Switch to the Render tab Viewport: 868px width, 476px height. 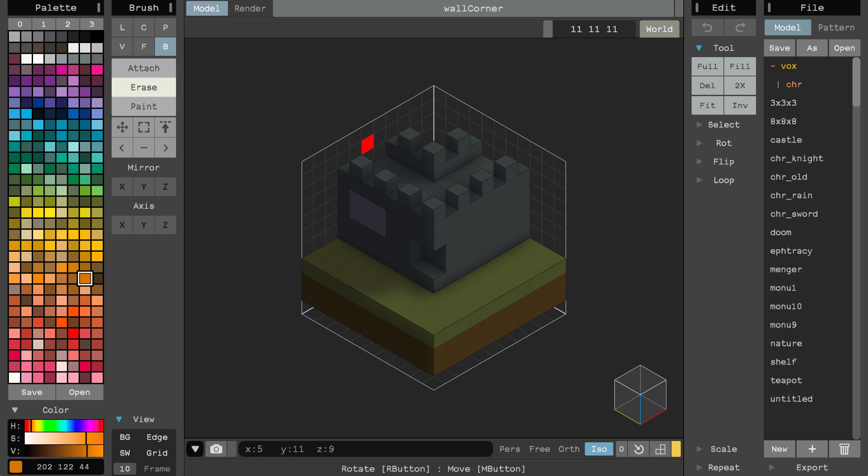(250, 9)
